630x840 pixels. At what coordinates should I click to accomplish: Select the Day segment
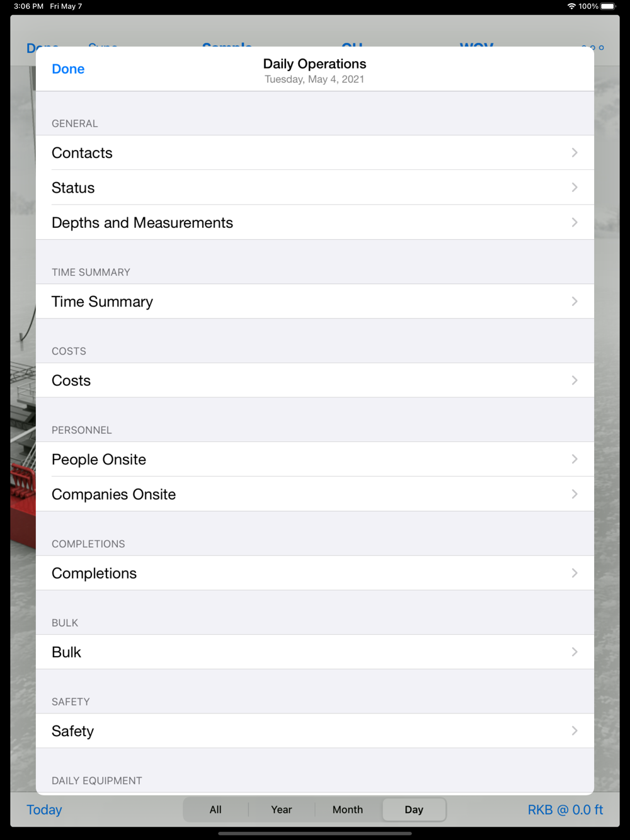(414, 810)
